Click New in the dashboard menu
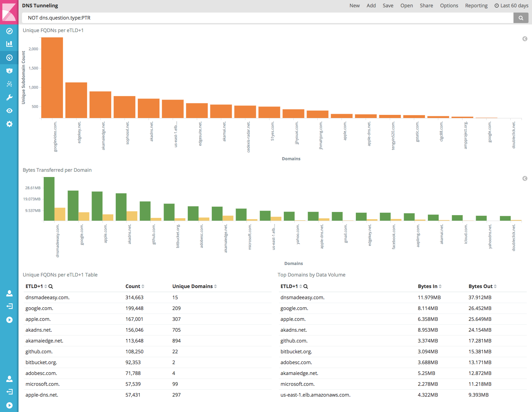Screen dimensions: 532x412 pos(354,6)
